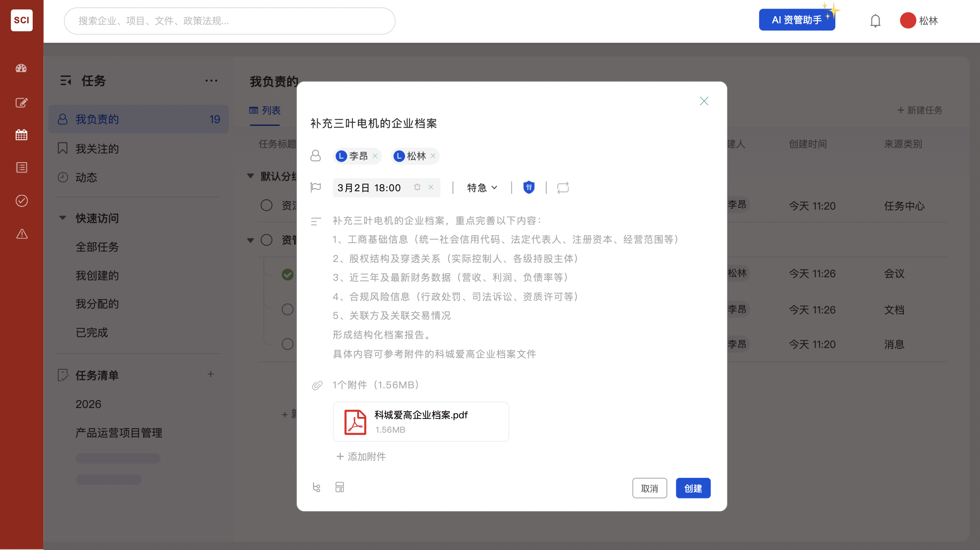Click the template layout icon

(x=340, y=487)
